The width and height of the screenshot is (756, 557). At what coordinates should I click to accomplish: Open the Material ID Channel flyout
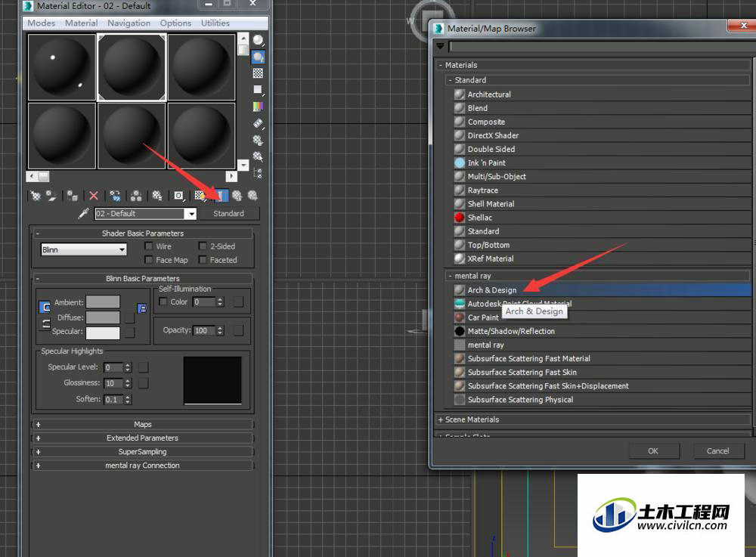178,196
